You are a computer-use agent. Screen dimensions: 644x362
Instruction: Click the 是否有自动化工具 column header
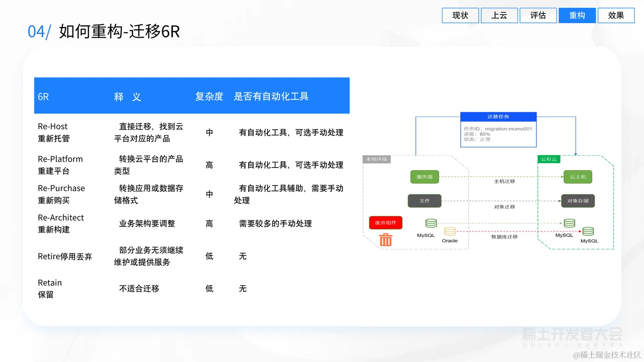point(271,97)
